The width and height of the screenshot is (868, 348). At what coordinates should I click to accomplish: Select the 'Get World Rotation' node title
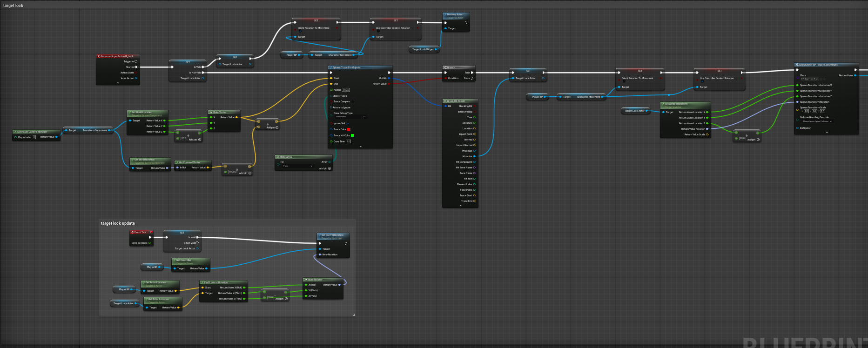point(144,160)
